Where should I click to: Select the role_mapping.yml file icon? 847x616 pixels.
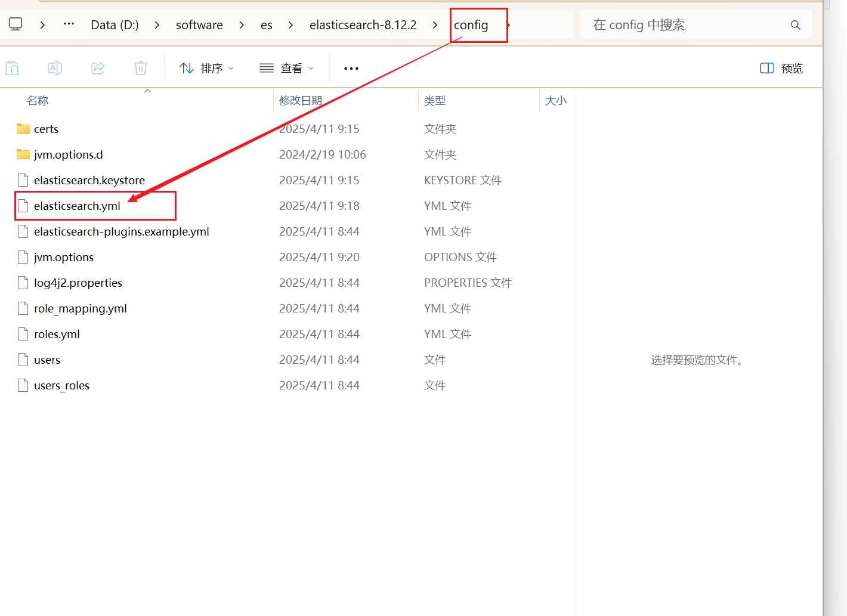click(23, 308)
